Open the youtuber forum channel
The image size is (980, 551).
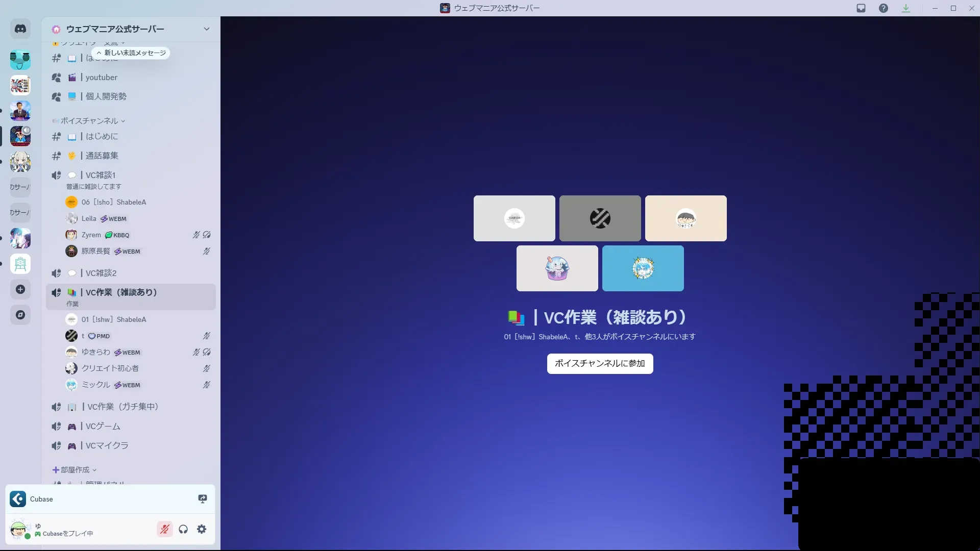(x=101, y=78)
